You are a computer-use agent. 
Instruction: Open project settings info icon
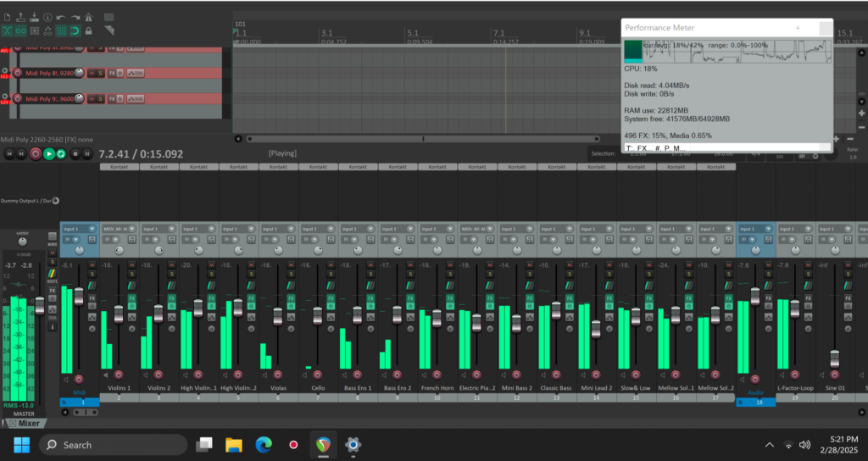tap(47, 18)
